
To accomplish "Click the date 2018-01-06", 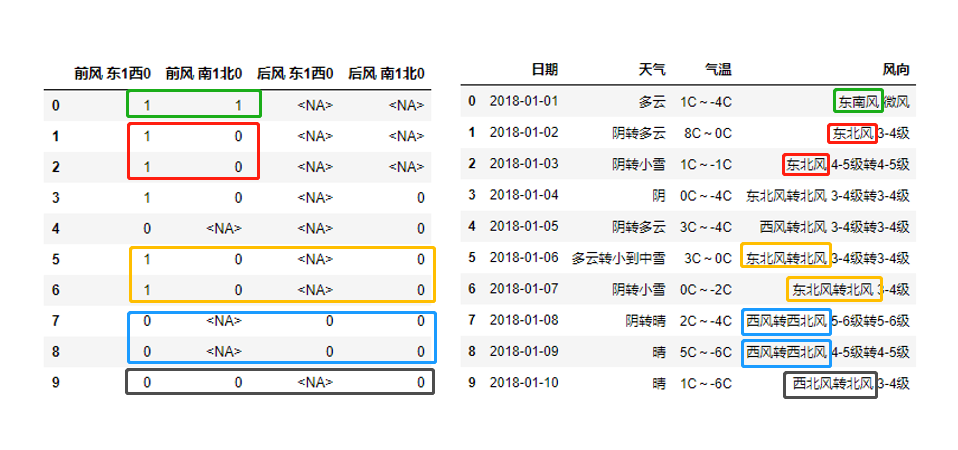I will point(524,258).
